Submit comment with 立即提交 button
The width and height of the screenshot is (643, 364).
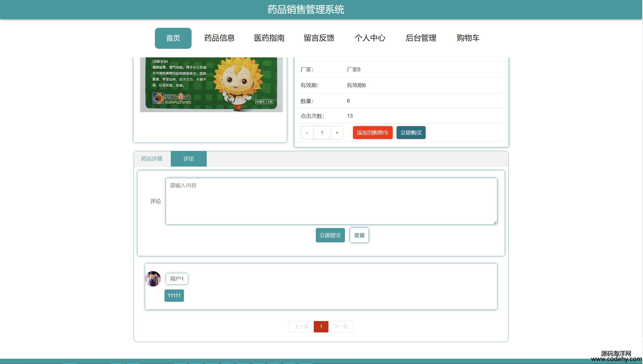(x=330, y=235)
